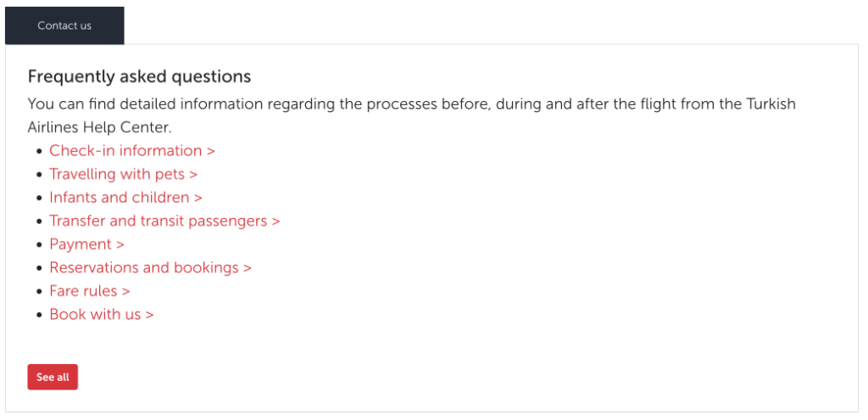Open the Check-in information link
Viewport: 868px width, 420px height.
[x=125, y=151]
